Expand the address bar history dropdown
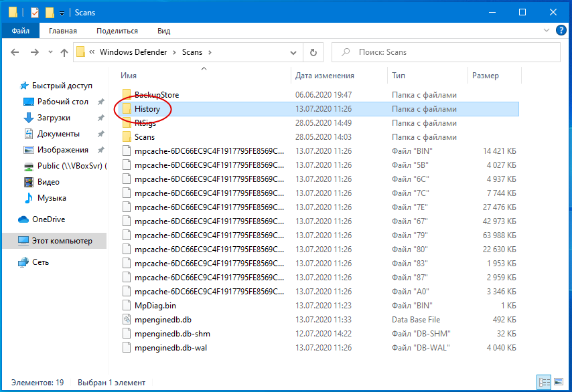This screenshot has height=392, width=572. 293,52
